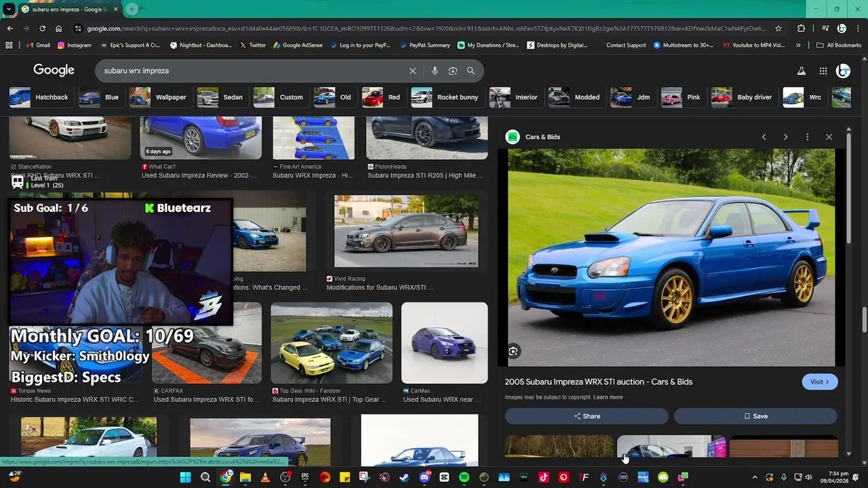Open Spotify from the taskbar
The width and height of the screenshot is (868, 488).
tap(464, 477)
